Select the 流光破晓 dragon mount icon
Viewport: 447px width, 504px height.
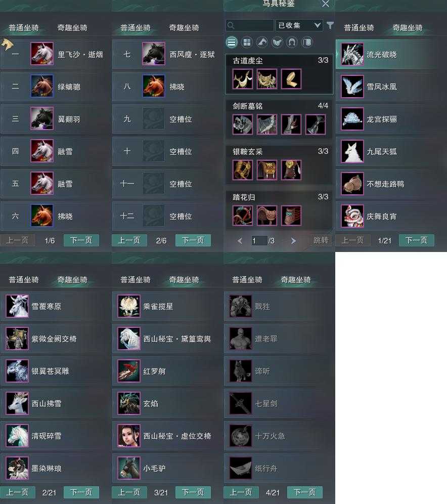[x=352, y=54]
